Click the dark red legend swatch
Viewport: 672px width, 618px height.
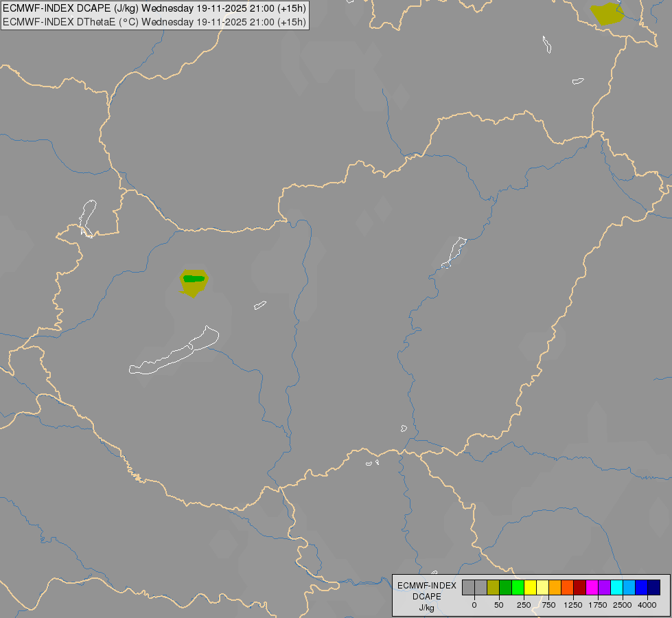(x=580, y=588)
